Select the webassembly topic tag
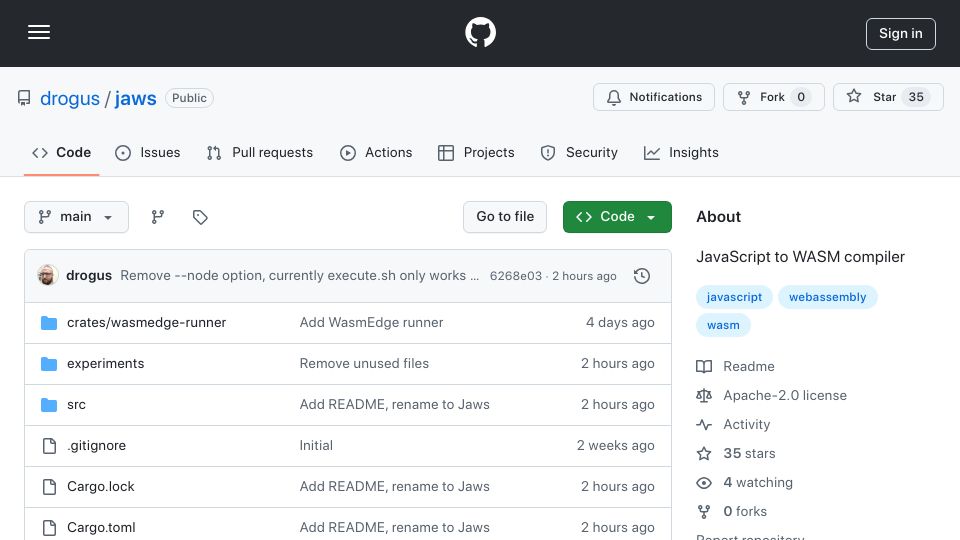 click(827, 297)
